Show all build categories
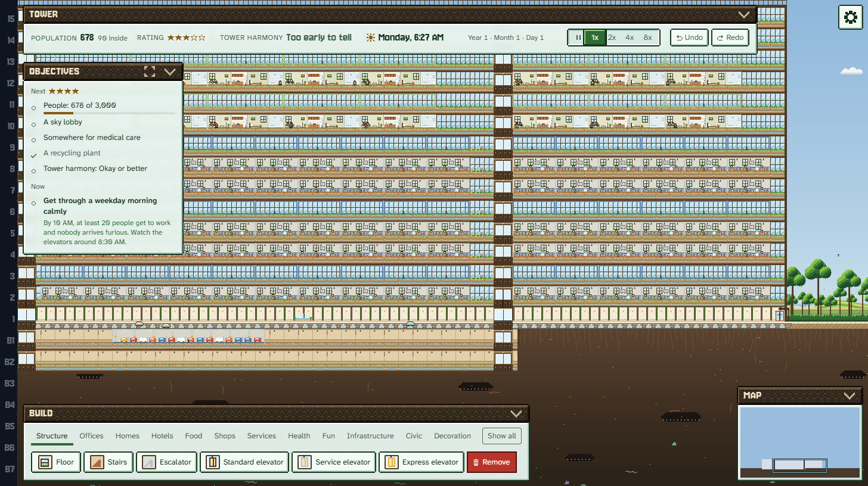868x486 pixels. click(502, 436)
